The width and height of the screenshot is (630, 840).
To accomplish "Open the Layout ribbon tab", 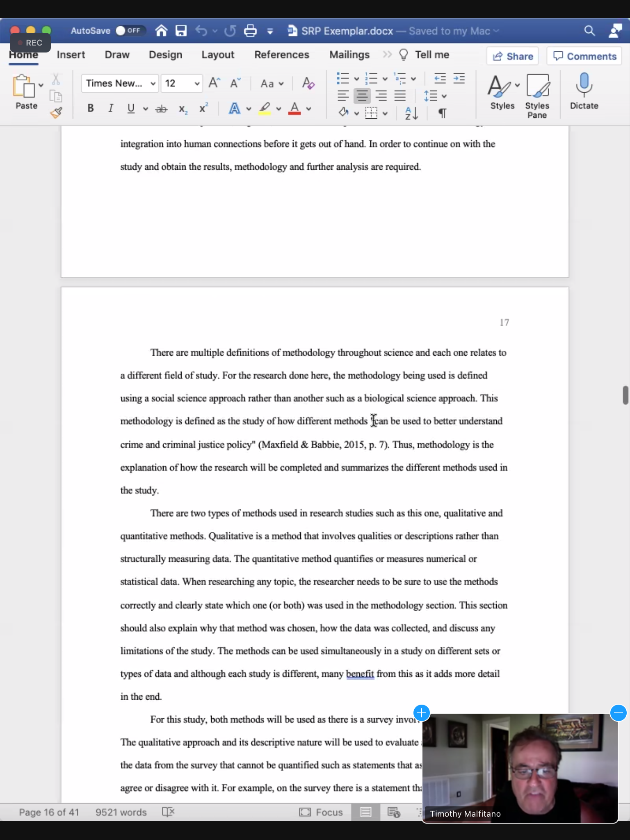I will [x=217, y=55].
